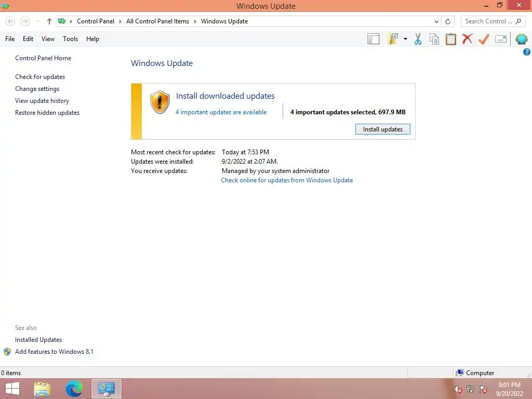Click Windows Update breadcrumb
The width and height of the screenshot is (532, 399).
(x=224, y=21)
